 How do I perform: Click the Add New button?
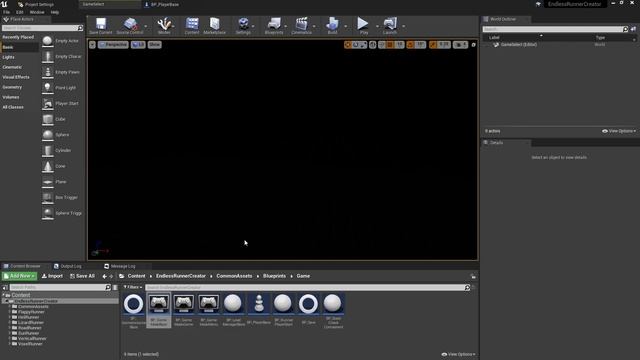coord(19,276)
